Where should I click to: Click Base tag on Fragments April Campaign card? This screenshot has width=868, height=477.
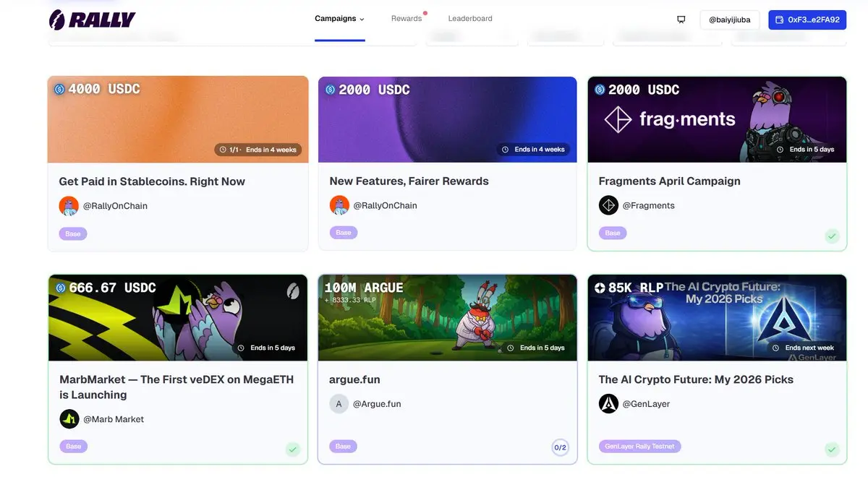point(613,233)
